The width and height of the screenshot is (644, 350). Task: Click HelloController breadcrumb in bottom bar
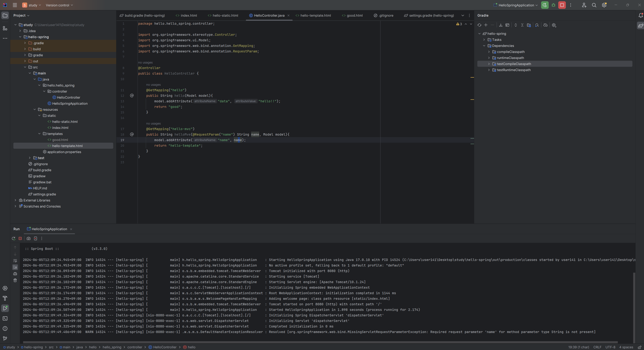(165, 347)
